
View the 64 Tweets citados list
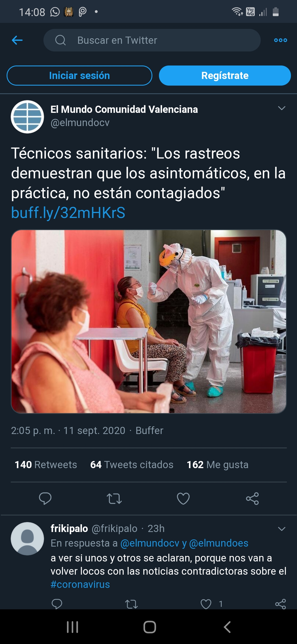click(132, 465)
